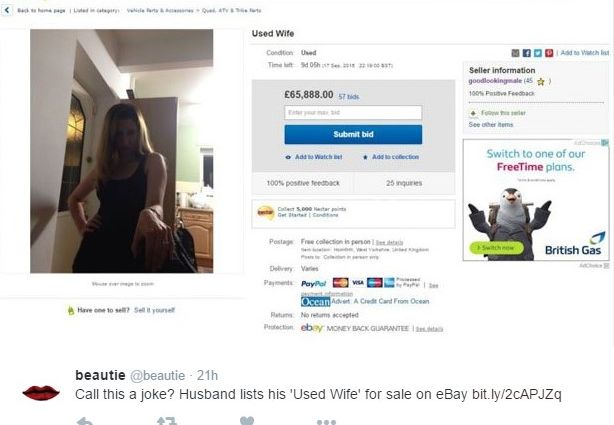Open See other items link
Viewport: 614px width, 425px height.
pos(491,125)
